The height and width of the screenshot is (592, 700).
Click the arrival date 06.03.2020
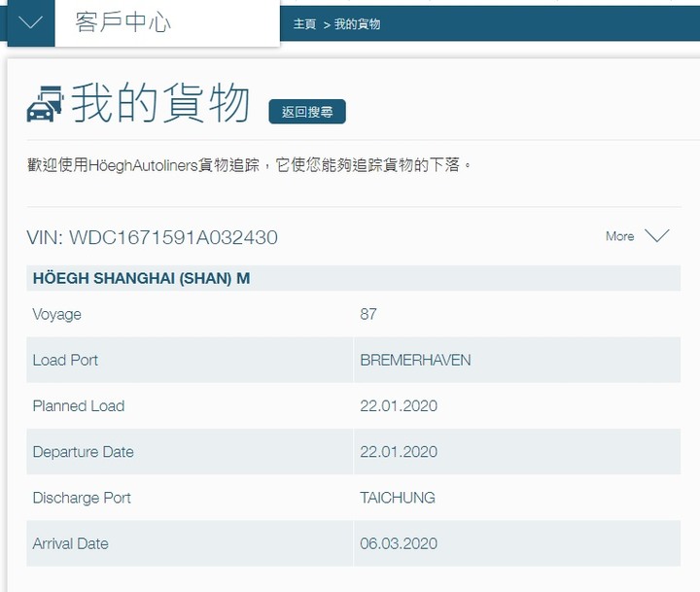pos(399,543)
